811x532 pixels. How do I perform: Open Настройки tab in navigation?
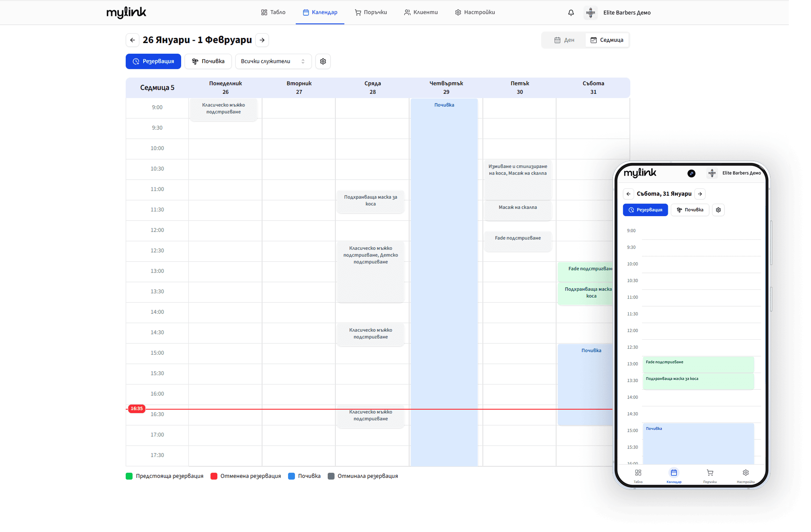[475, 12]
